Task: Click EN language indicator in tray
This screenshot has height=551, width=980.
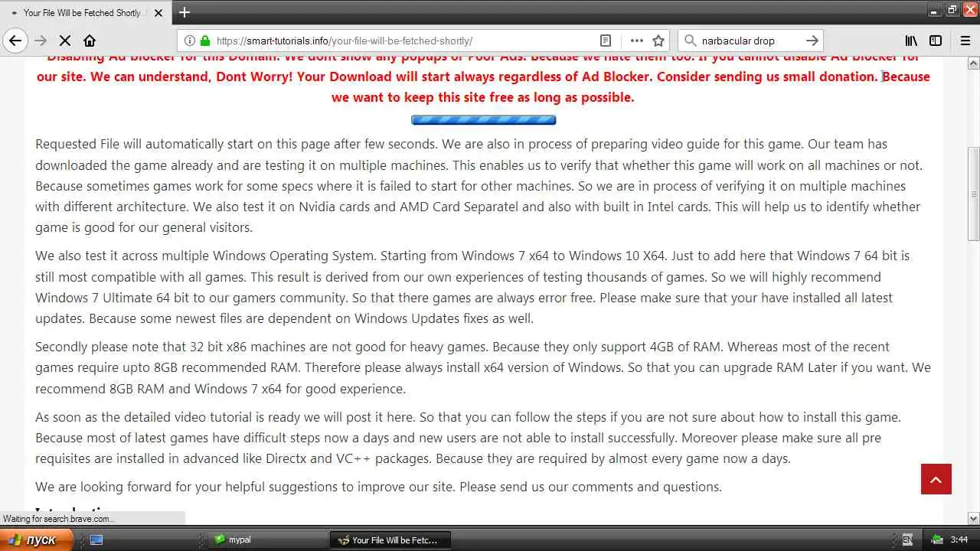Action: pyautogui.click(x=907, y=540)
